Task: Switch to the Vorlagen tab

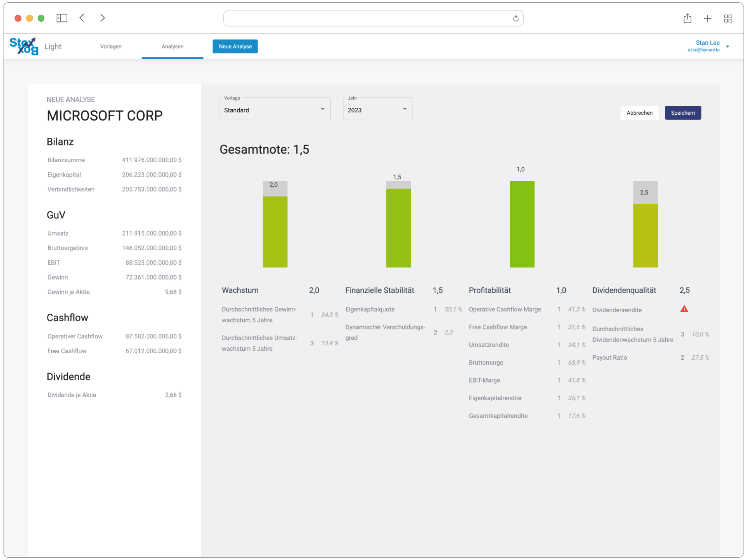Action: tap(111, 46)
